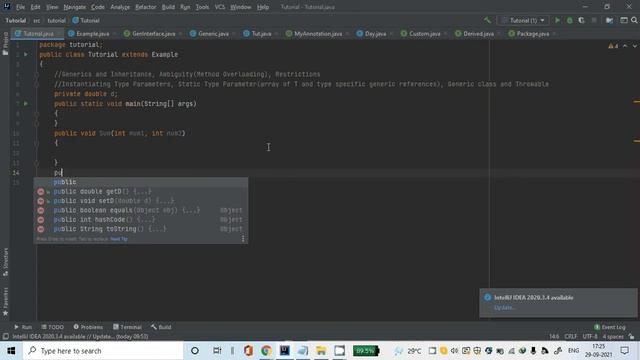Open the Run tool window

[x=23, y=327]
